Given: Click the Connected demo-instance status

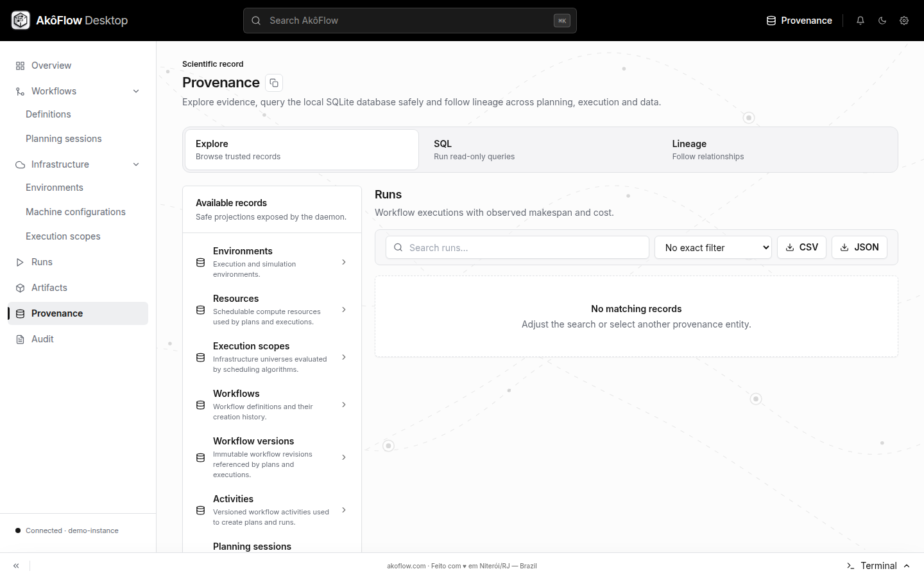Looking at the screenshot, I should pyautogui.click(x=67, y=530).
